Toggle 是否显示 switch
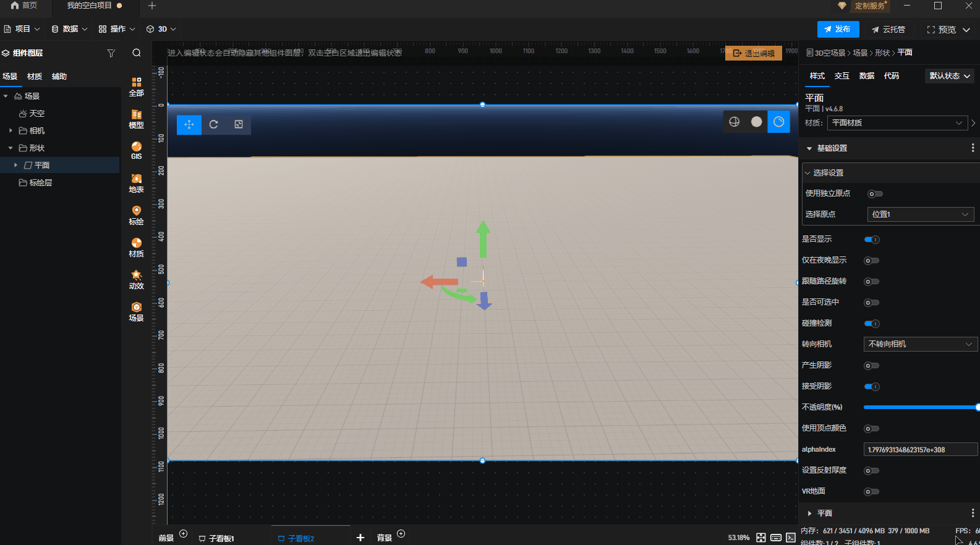Image resolution: width=980 pixels, height=545 pixels. [x=872, y=240]
